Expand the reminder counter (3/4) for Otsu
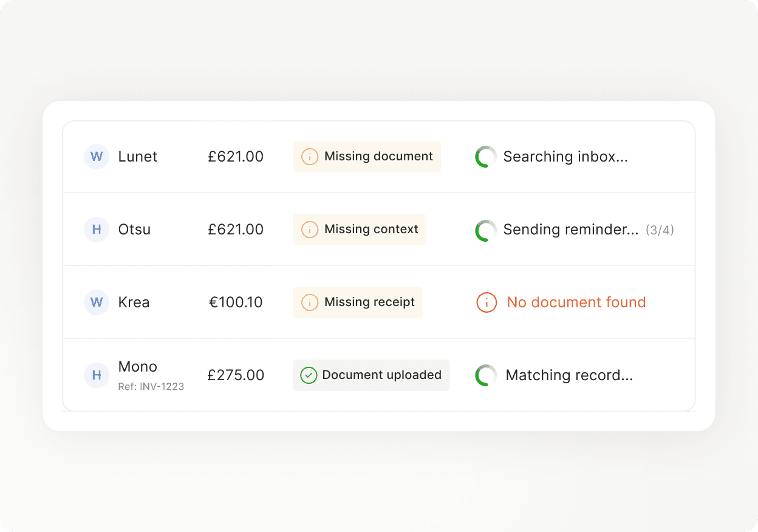 (x=661, y=230)
